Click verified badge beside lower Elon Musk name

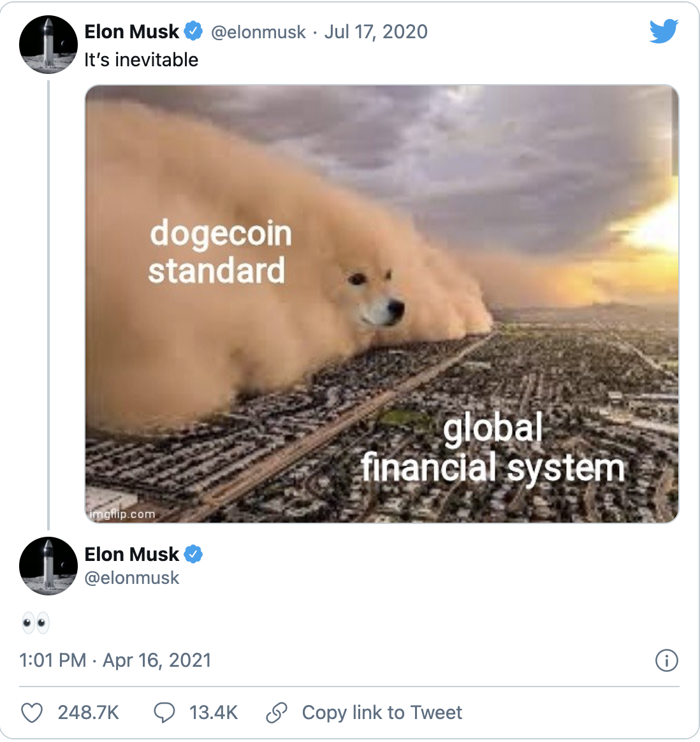193,554
